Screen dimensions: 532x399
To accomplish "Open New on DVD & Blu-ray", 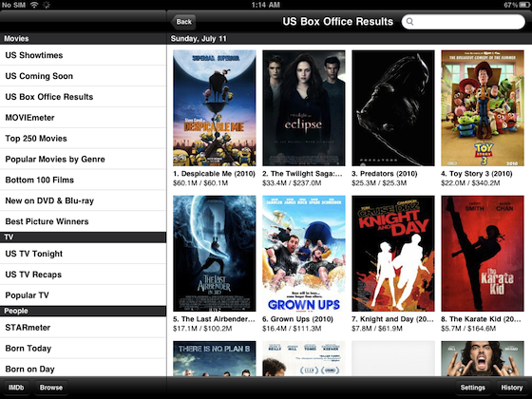I will 84,200.
